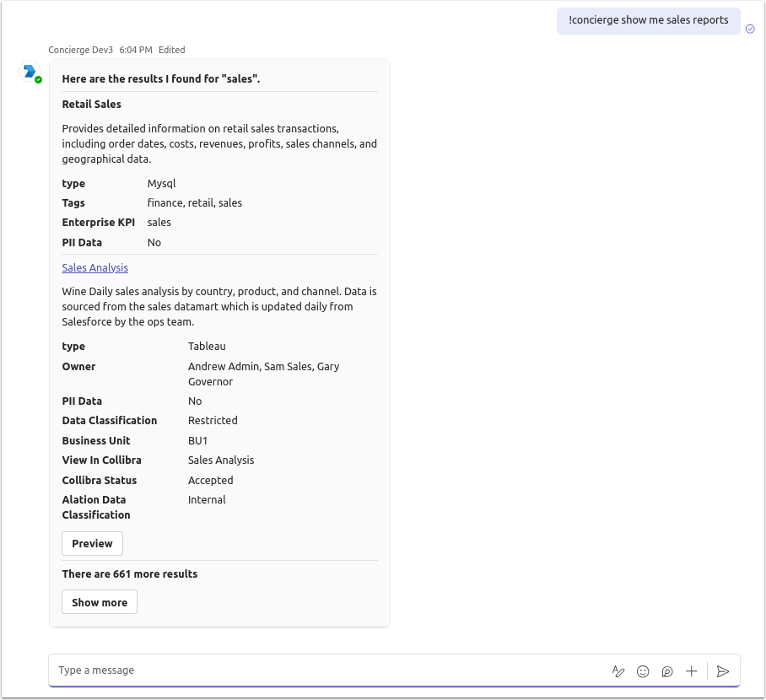Click the 6:04 PM message timestamp

pos(136,50)
